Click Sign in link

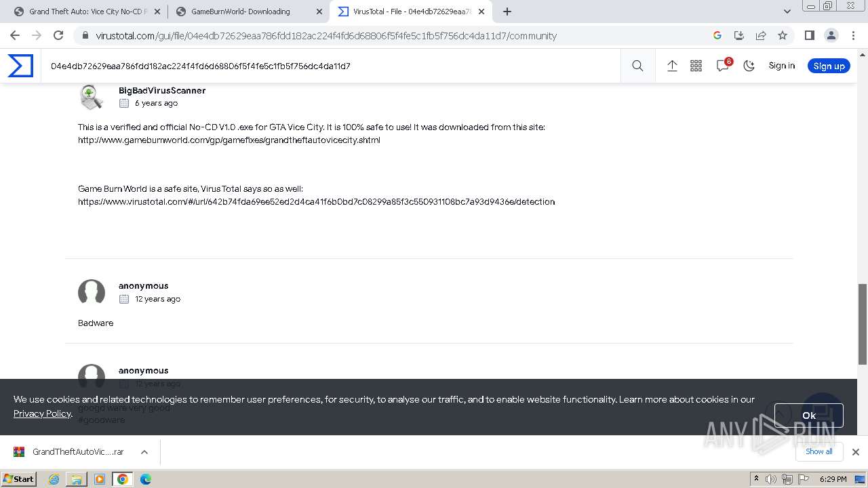point(781,66)
